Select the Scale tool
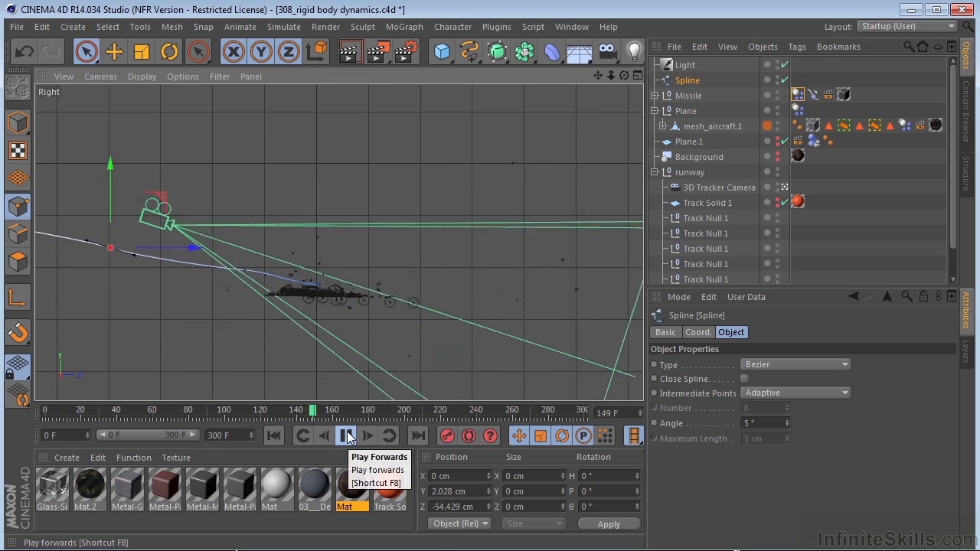 point(142,51)
